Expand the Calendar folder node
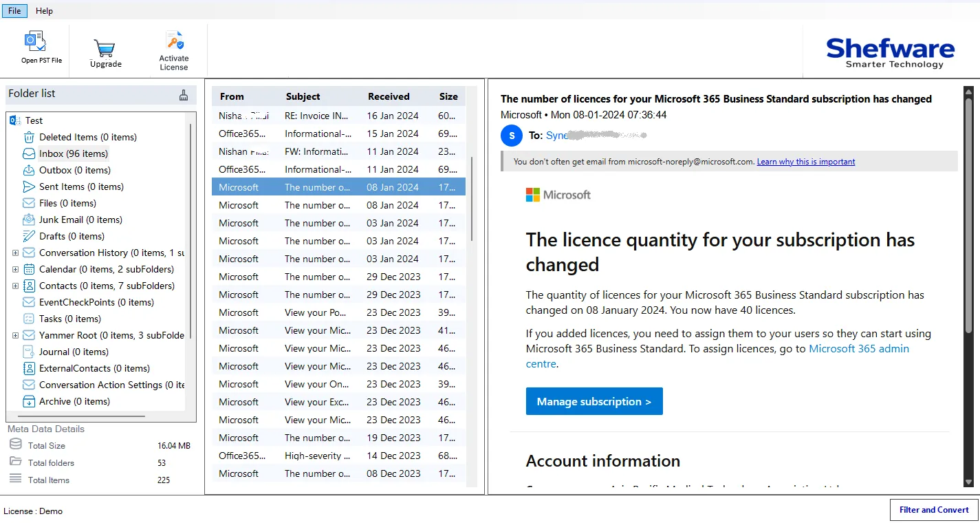Screen dimensions: 980x523 click(x=15, y=269)
